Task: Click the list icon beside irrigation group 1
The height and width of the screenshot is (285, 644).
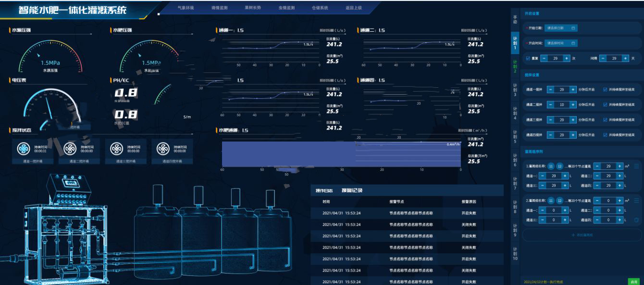Action: pyautogui.click(x=637, y=166)
